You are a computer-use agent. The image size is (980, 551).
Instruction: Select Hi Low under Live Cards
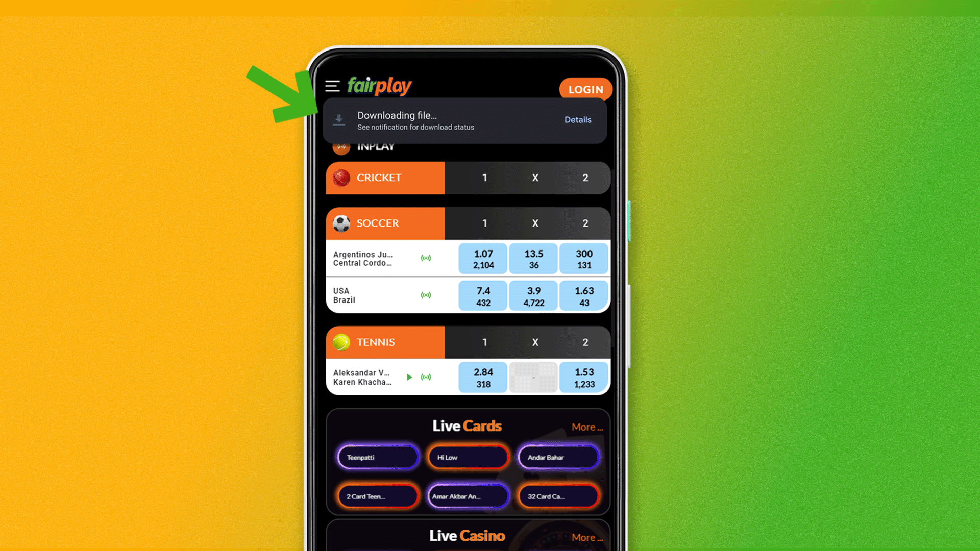pos(467,457)
